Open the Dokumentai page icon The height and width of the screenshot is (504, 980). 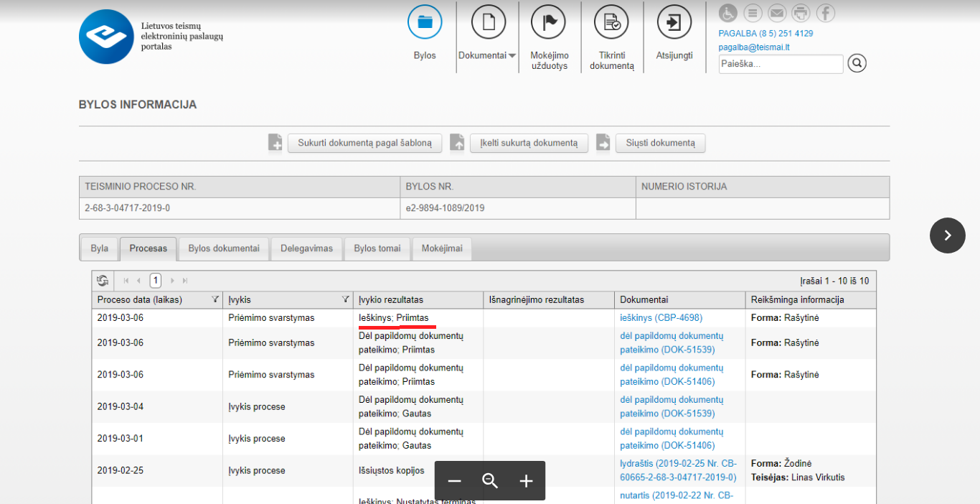489,22
